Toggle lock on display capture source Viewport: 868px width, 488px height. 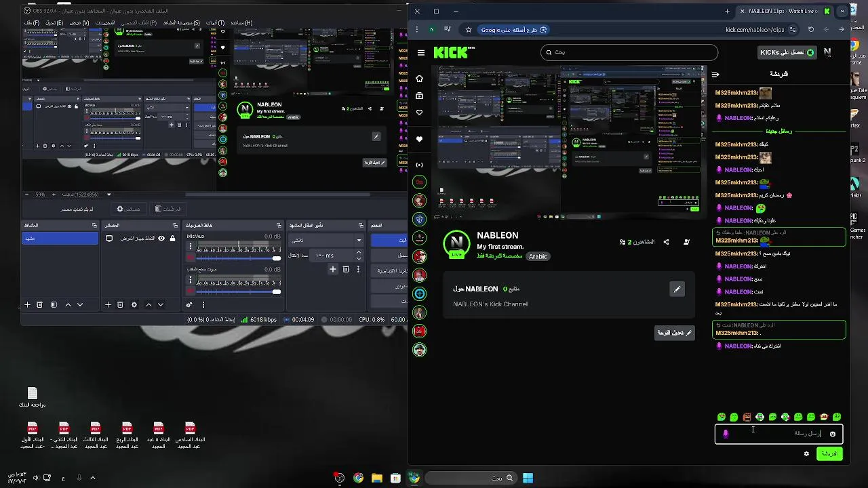tap(172, 239)
